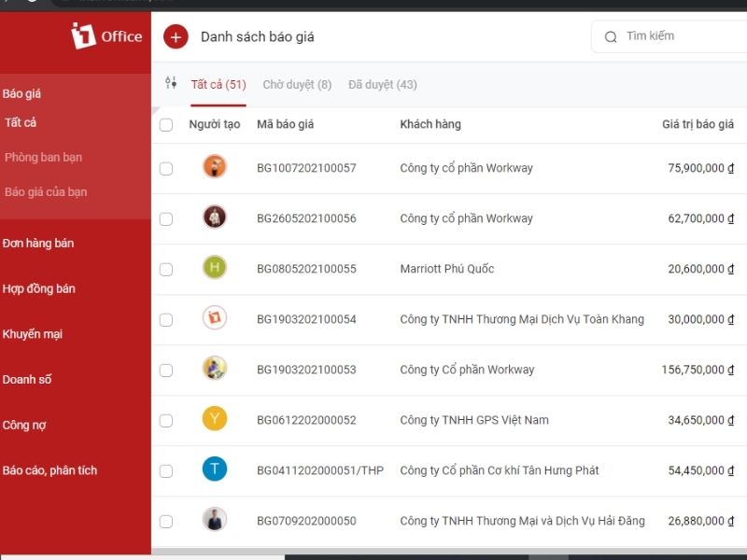Click the search magnifier icon
This screenshot has width=747, height=560.
[611, 36]
